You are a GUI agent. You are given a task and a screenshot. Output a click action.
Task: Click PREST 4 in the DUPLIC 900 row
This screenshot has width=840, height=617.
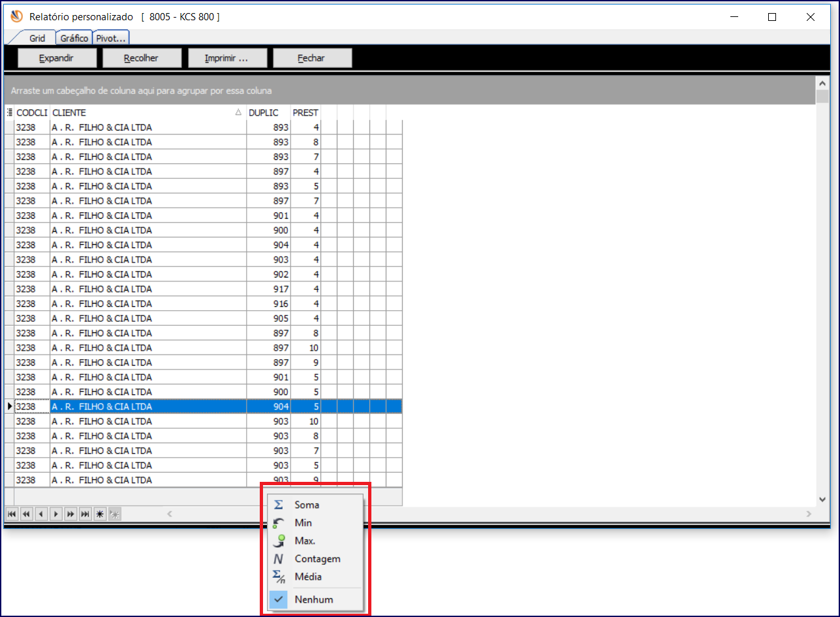click(305, 230)
